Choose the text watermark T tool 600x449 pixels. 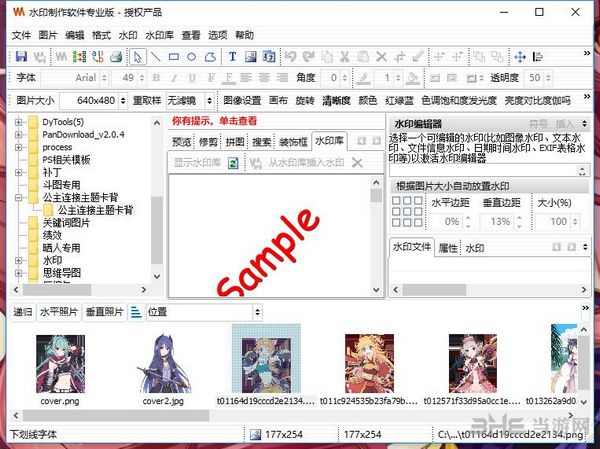[233, 56]
